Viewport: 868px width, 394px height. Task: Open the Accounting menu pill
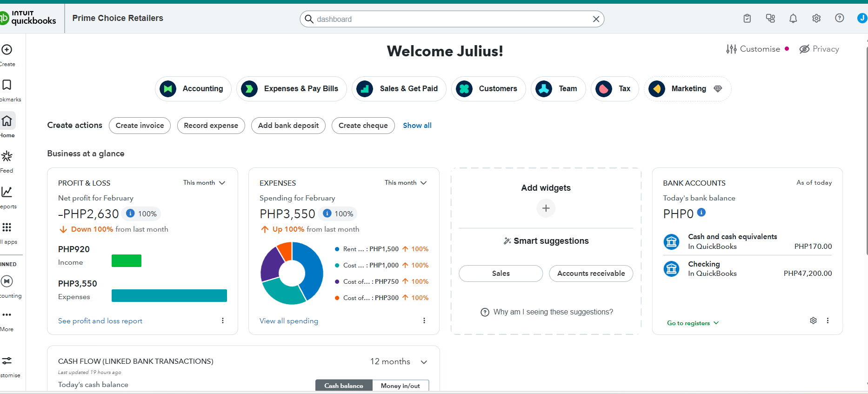(193, 88)
